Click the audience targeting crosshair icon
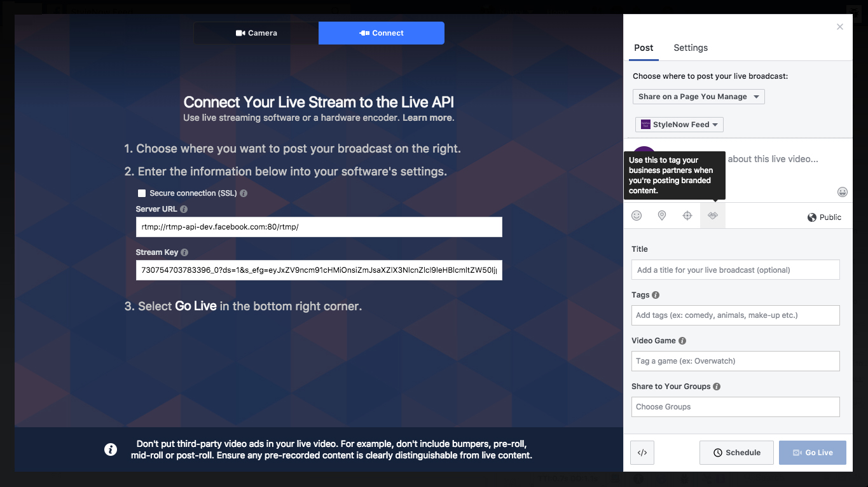This screenshot has height=487, width=868. point(687,216)
